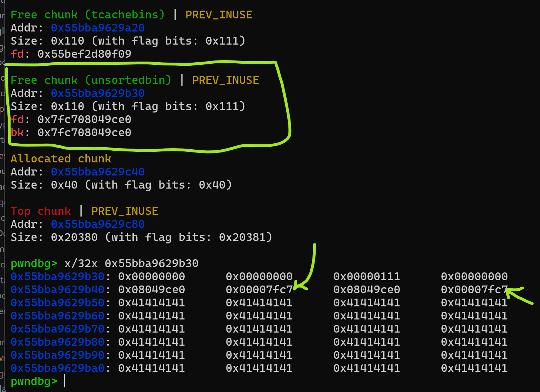Click the first 0x08049ce0 value in the dump
The width and height of the screenshot is (540, 392).
(151, 290)
